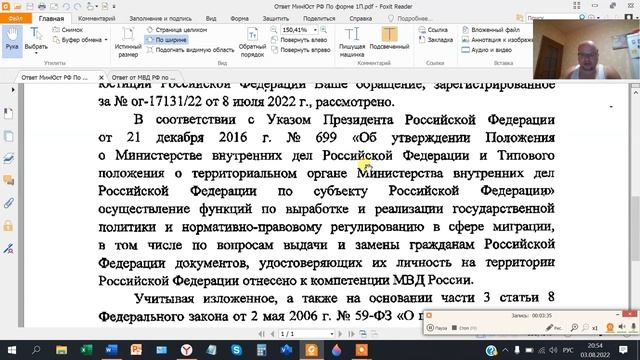Screen dimensions: 640x360
Task: Expand the left navigation panel arrow
Action: (13, 89)
